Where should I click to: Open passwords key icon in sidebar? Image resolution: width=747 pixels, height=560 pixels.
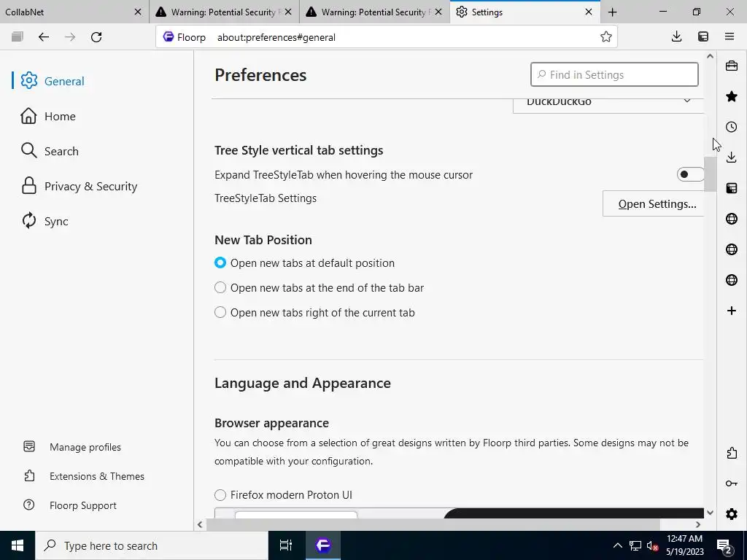(732, 483)
